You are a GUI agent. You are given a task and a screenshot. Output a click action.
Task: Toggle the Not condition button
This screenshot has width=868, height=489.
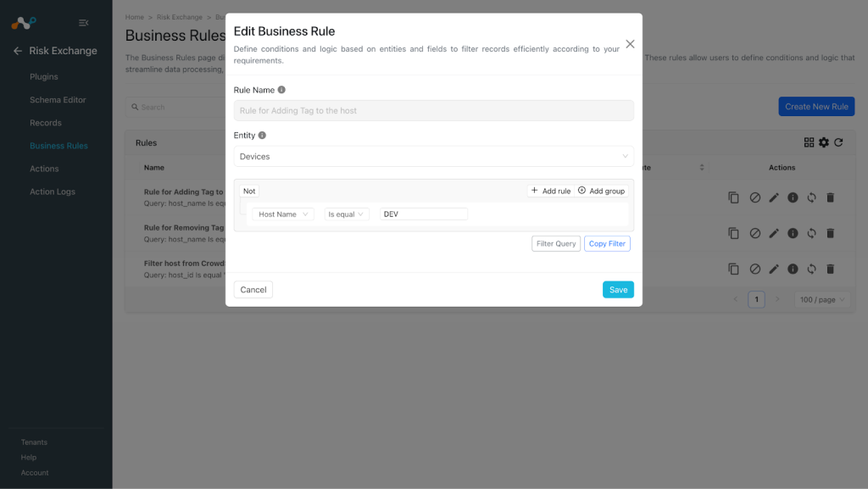[249, 191]
